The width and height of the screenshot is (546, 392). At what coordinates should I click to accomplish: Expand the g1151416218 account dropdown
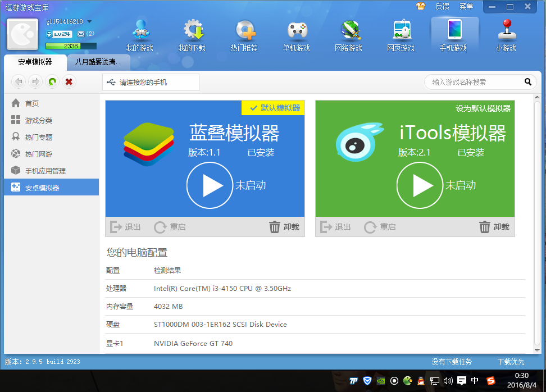click(x=89, y=21)
